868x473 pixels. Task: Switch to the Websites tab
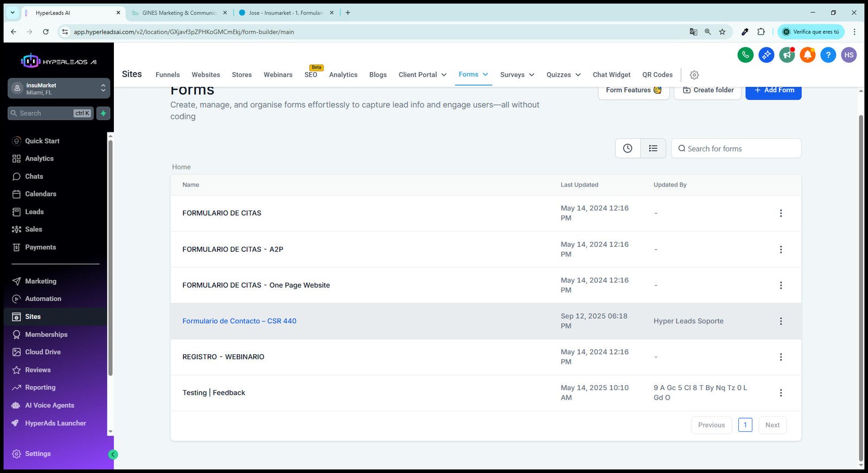tap(206, 75)
